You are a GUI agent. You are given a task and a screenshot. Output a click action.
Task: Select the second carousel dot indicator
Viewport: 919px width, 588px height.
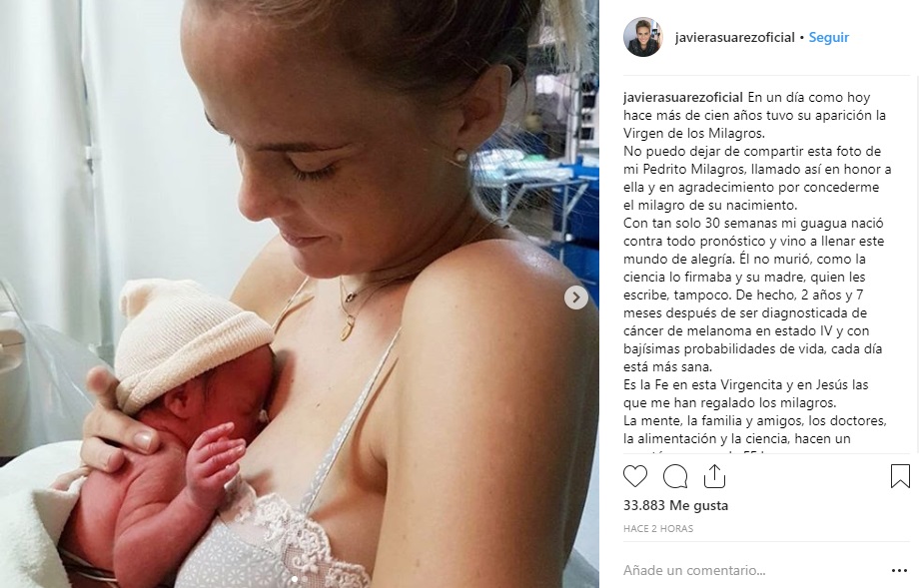point(305,579)
